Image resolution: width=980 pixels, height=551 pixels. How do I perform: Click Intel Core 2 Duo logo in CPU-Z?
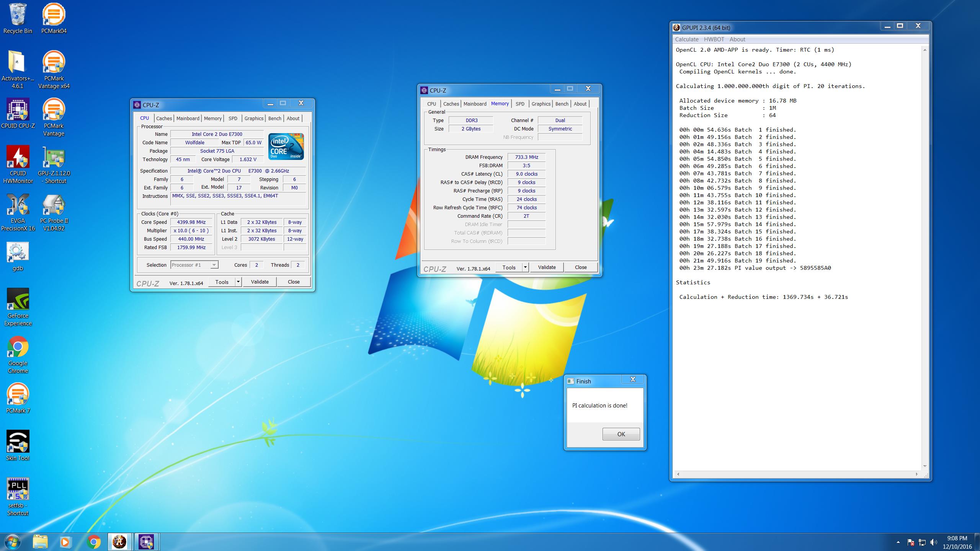(x=286, y=147)
